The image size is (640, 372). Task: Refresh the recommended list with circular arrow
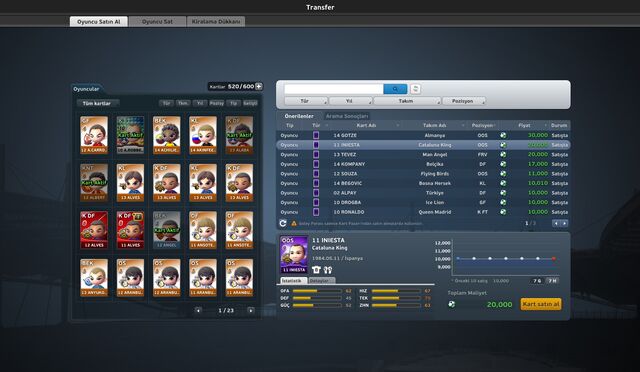(x=283, y=223)
